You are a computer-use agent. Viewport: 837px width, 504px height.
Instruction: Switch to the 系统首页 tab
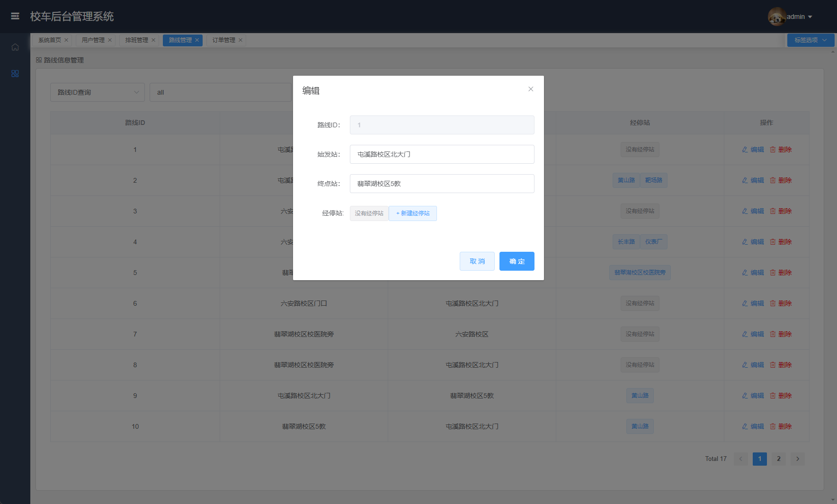pyautogui.click(x=50, y=40)
